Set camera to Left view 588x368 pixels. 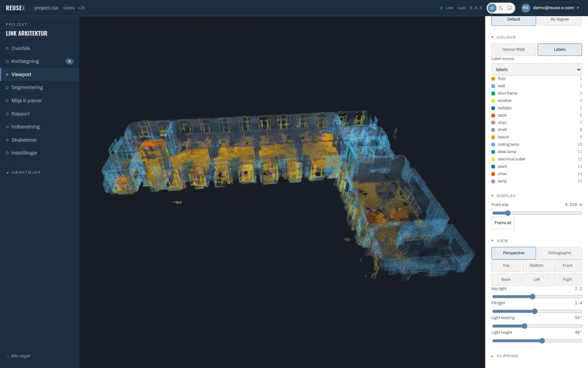point(537,279)
